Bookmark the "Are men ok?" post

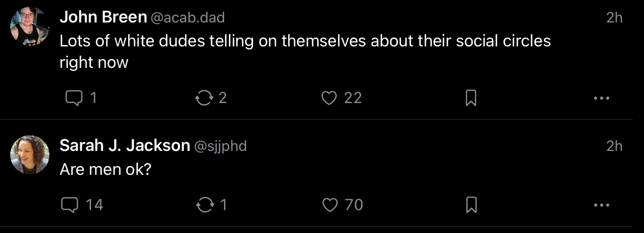click(x=471, y=204)
